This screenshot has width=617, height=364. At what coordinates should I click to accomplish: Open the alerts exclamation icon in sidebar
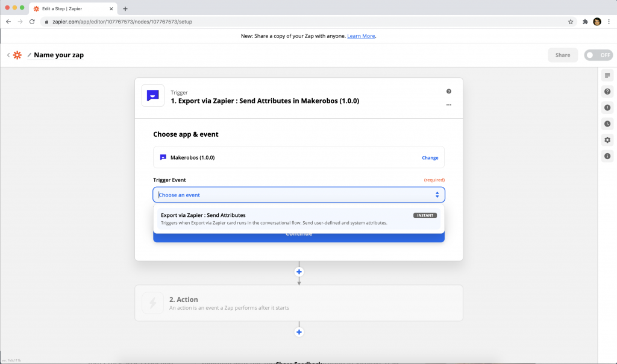(607, 107)
